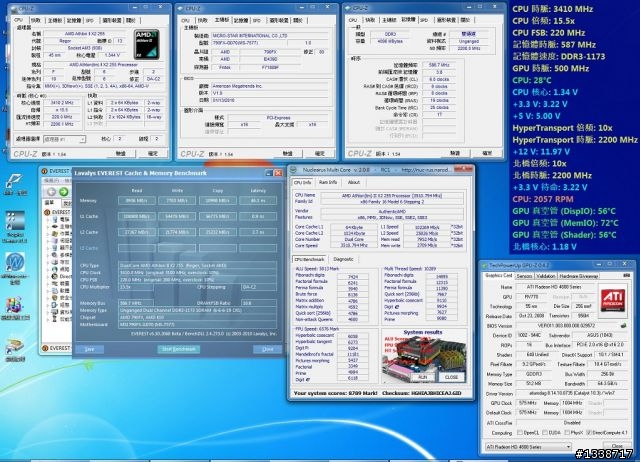The image size is (640, 462).
Task: Click the Nuclearus Multi Core title bar icon
Action: coord(293,170)
